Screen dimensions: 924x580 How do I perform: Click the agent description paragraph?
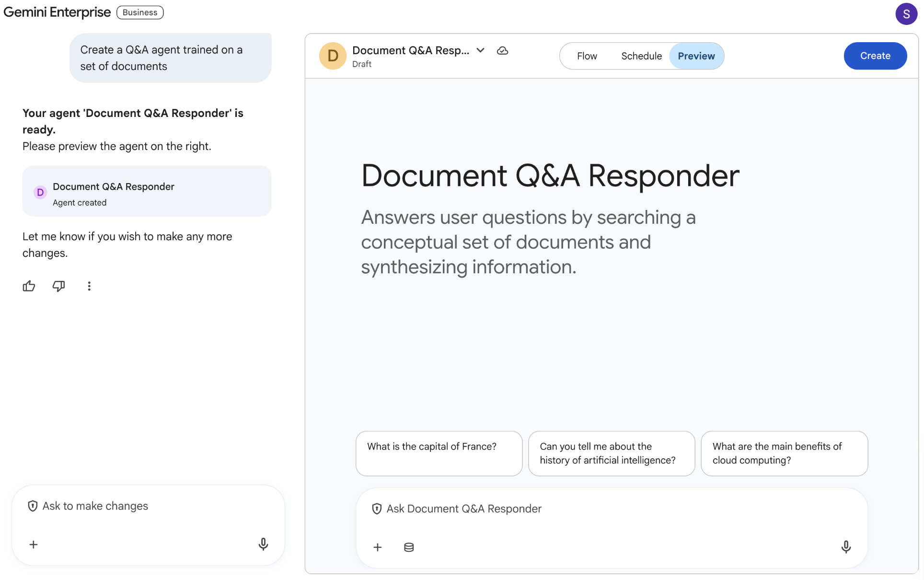528,242
